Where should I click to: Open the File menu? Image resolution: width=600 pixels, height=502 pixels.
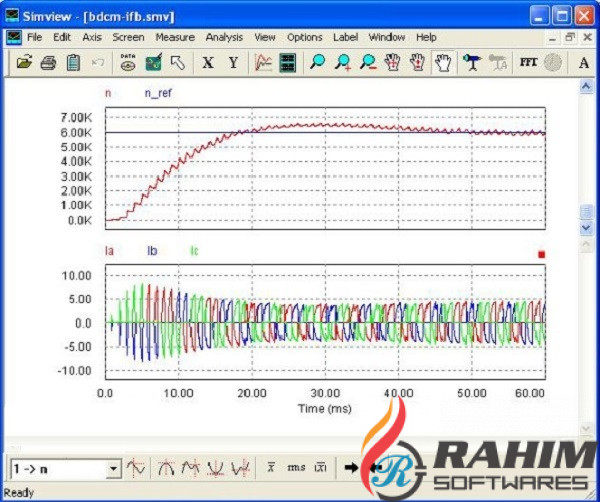pyautogui.click(x=34, y=37)
